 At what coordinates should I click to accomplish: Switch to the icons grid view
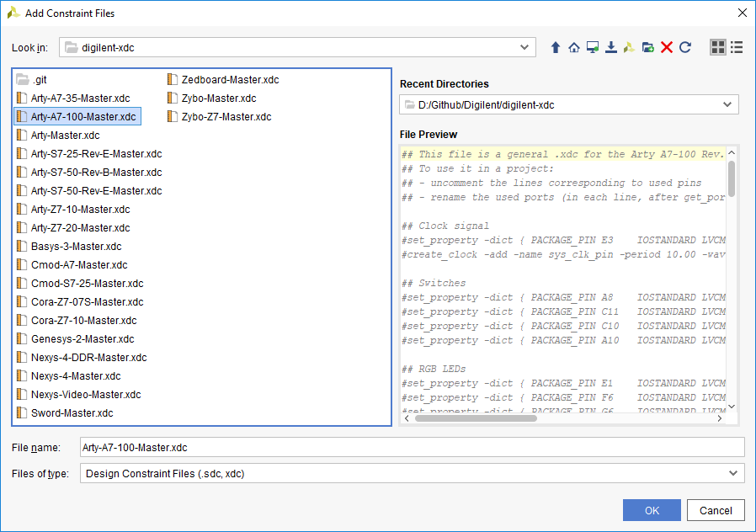(718, 47)
